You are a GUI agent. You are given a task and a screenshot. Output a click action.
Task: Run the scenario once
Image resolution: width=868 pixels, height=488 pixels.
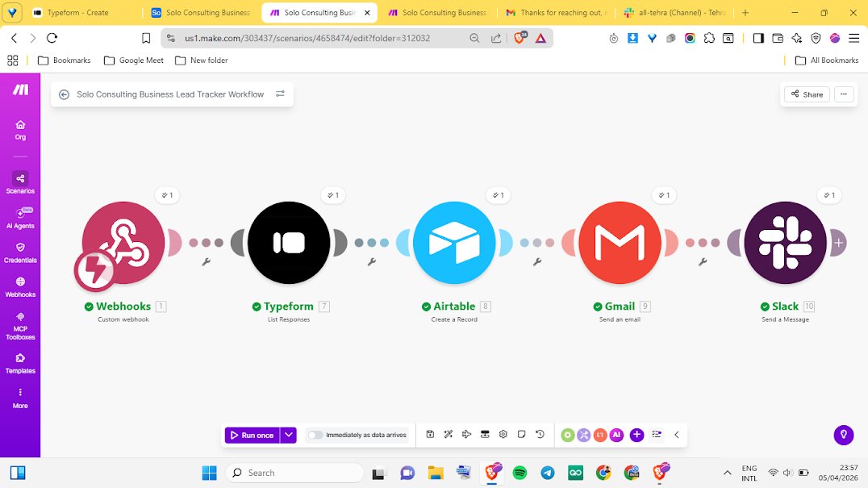252,435
